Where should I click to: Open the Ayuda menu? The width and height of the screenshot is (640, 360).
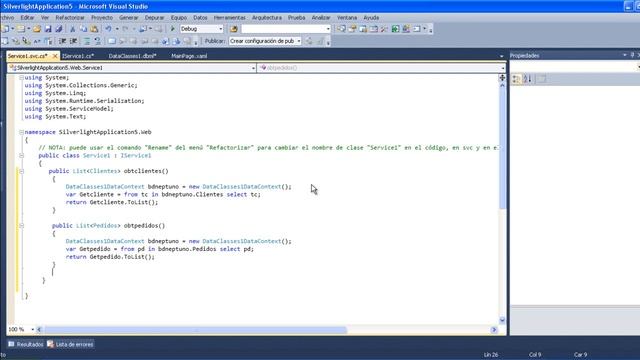371,18
